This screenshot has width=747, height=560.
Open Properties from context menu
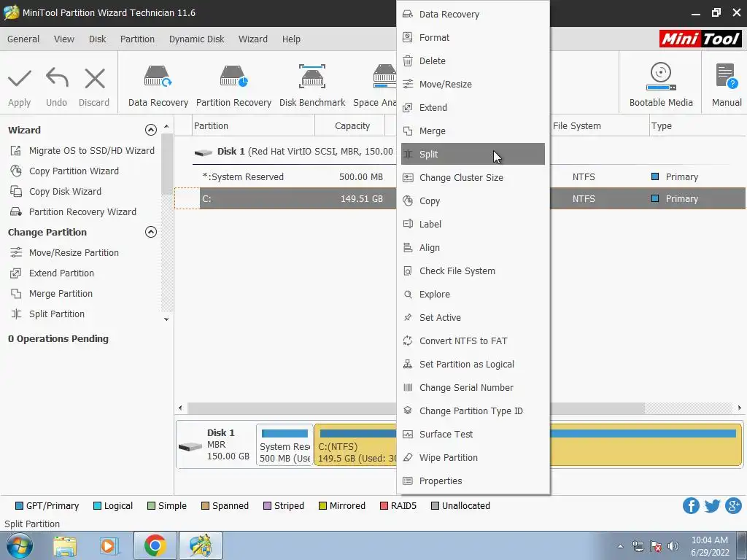(x=473, y=481)
